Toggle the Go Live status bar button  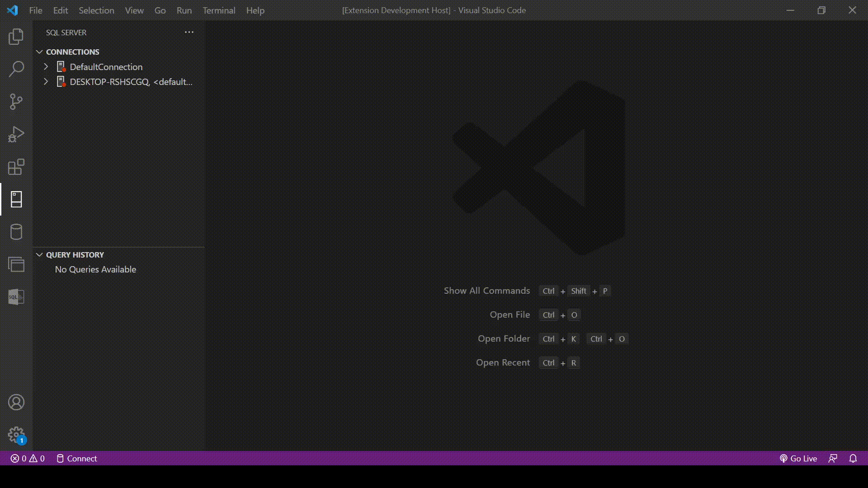click(799, 458)
